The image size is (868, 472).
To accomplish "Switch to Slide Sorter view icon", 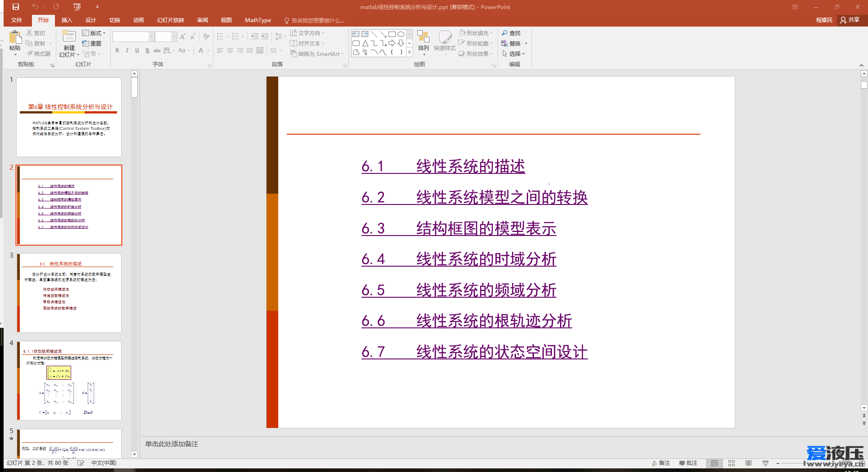I will click(x=732, y=463).
